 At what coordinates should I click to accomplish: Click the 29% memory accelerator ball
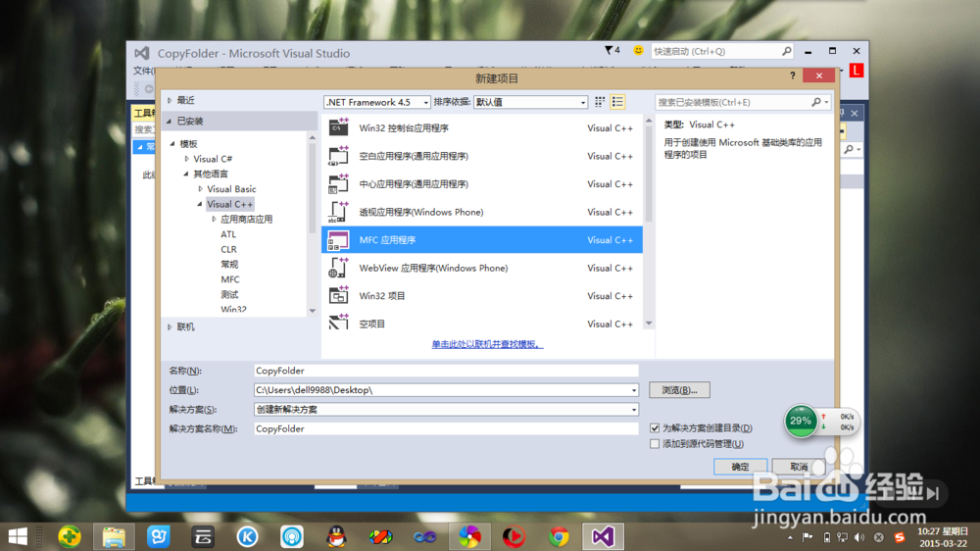tap(801, 421)
